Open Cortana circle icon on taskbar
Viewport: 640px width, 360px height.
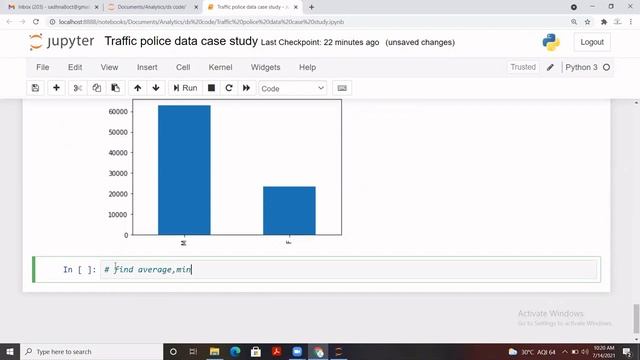[x=173, y=351]
